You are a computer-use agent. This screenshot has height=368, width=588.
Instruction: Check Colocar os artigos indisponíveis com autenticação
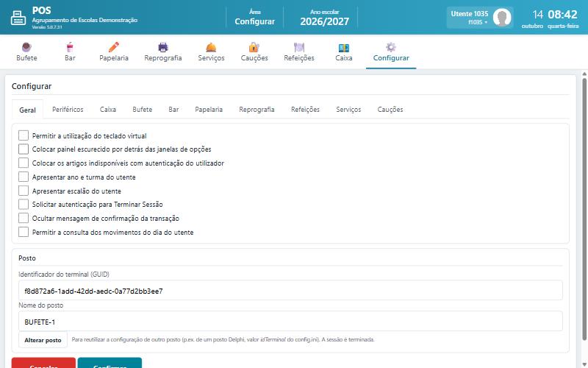[x=24, y=163]
